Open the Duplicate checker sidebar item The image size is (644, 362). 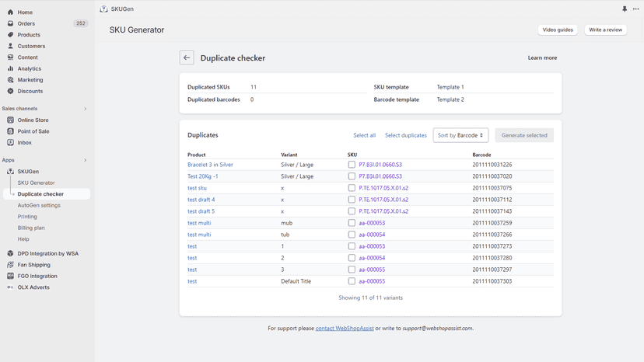click(x=47, y=194)
